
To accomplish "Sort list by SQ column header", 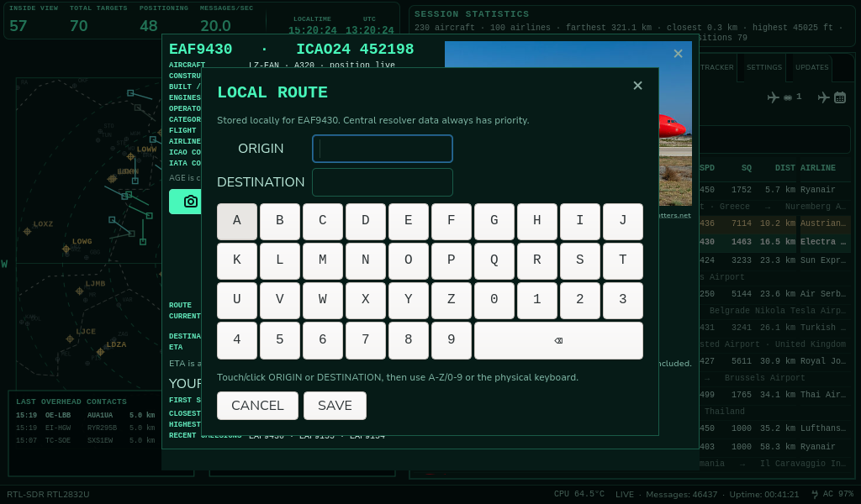I will point(747,168).
